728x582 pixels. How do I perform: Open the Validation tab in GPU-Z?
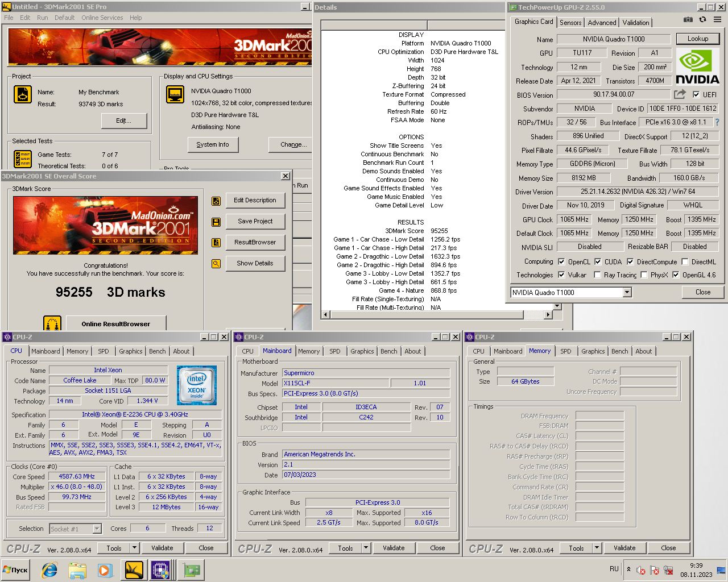click(x=636, y=23)
